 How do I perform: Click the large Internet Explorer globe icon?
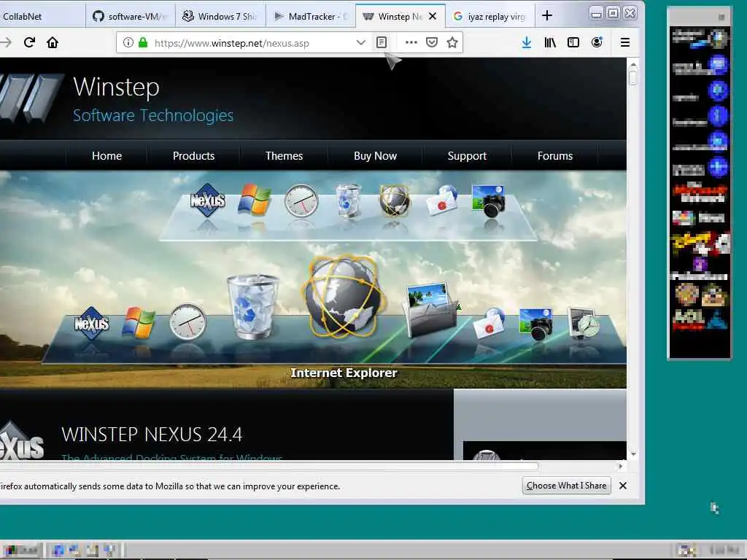(x=344, y=297)
